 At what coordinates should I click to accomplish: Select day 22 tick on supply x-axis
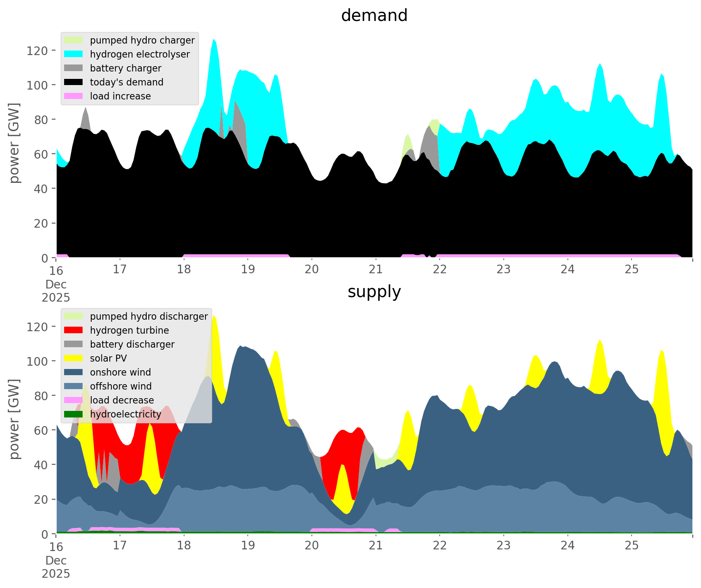point(440,546)
